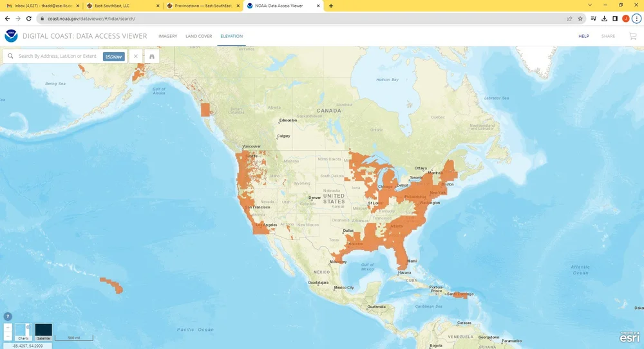Click the Hudson Bay label
The width and height of the screenshot is (644, 349).
click(x=387, y=80)
